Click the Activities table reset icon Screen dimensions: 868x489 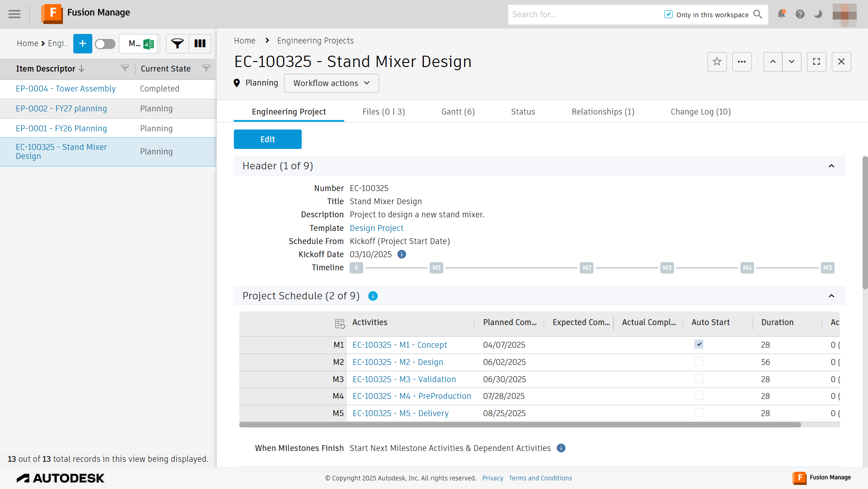[x=340, y=324]
